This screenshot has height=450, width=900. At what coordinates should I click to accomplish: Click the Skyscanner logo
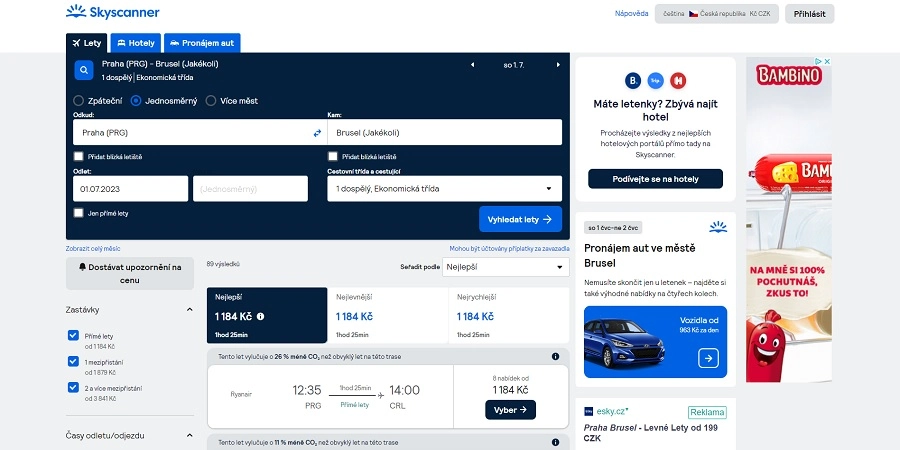click(x=112, y=12)
